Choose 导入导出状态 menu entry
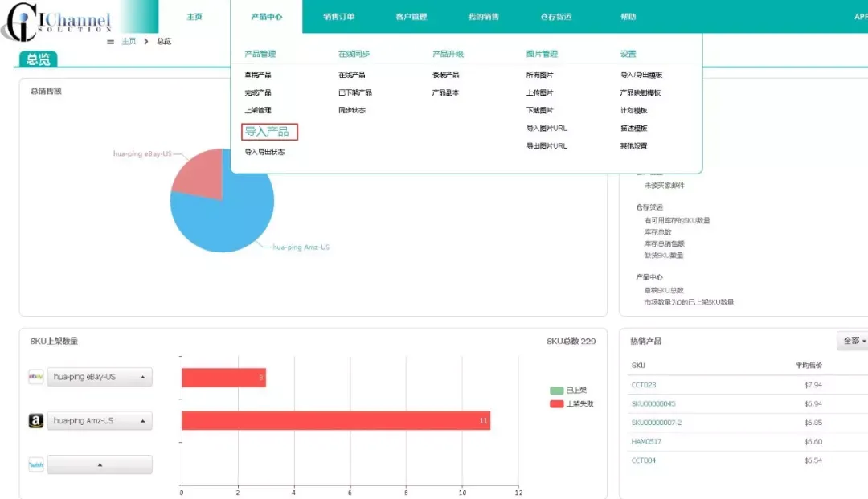This screenshot has width=868, height=499. [x=264, y=152]
